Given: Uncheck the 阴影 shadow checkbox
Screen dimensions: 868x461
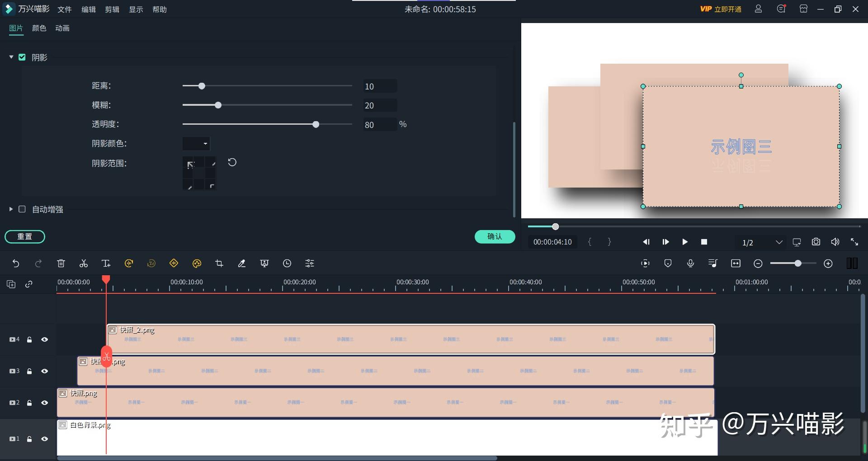Looking at the screenshot, I should [x=22, y=57].
